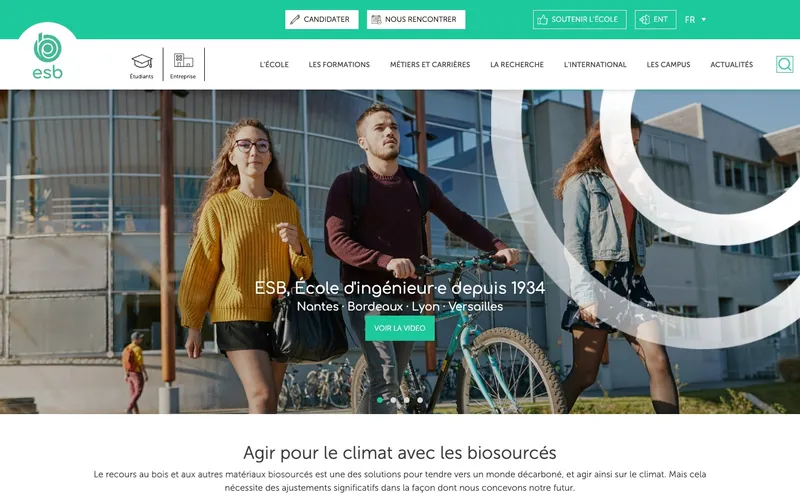
Task: Click the login icon on ENT
Action: pos(644,19)
